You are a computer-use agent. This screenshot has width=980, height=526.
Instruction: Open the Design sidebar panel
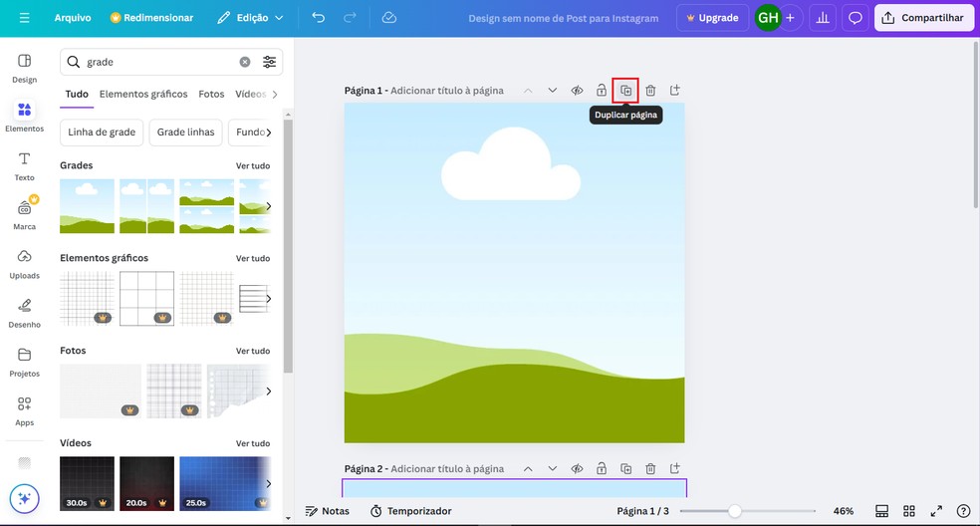pyautogui.click(x=24, y=68)
